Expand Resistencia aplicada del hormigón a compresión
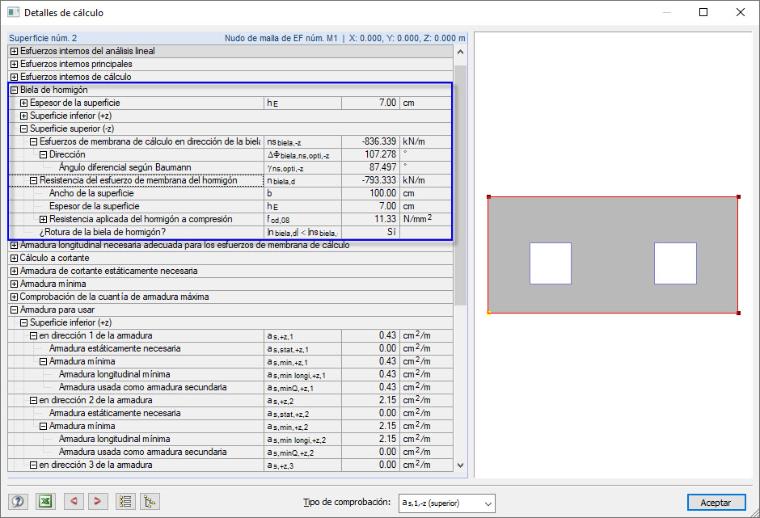The image size is (760, 518). [x=43, y=219]
